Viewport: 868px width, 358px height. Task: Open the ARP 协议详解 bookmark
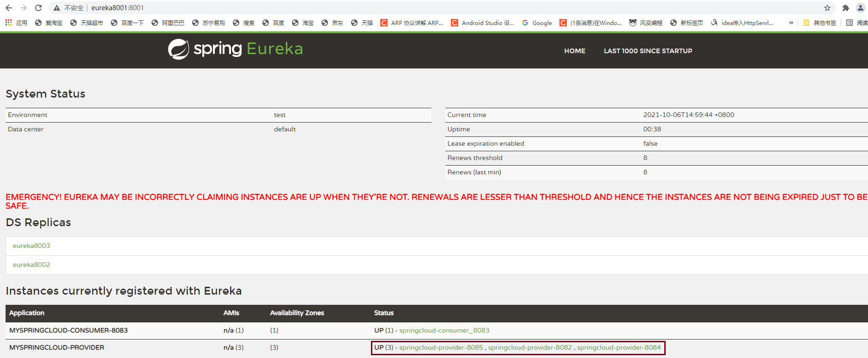pyautogui.click(x=412, y=23)
